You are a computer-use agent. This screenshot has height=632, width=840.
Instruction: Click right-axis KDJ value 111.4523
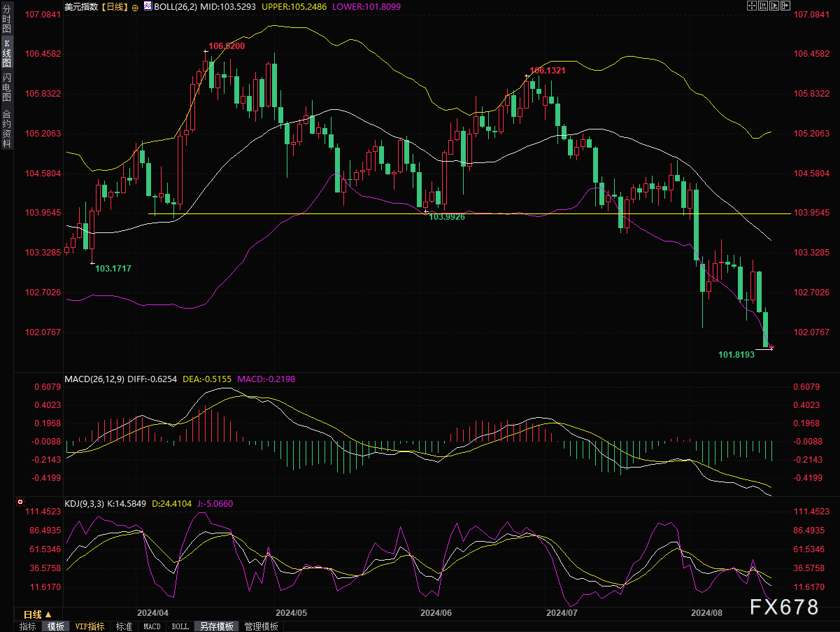(x=812, y=512)
